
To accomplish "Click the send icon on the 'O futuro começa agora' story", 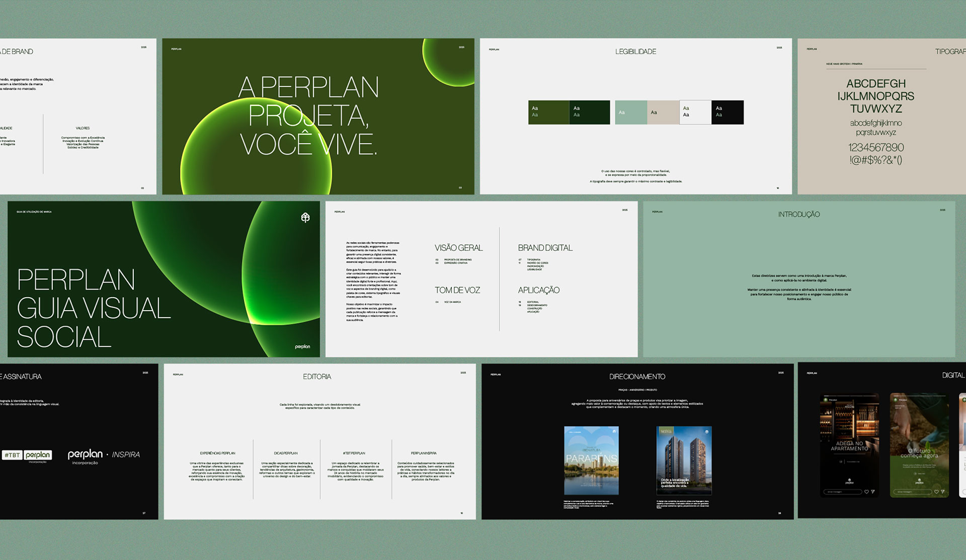I will click(943, 492).
